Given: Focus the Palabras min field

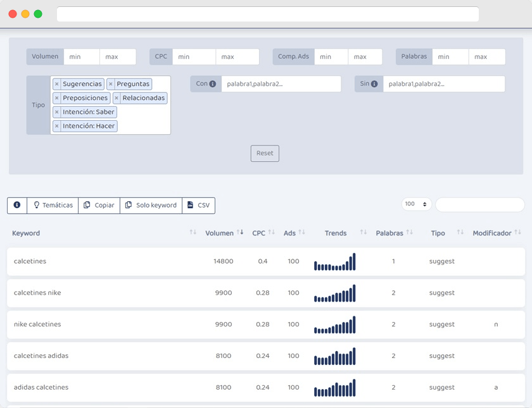Looking at the screenshot, I should pos(450,56).
